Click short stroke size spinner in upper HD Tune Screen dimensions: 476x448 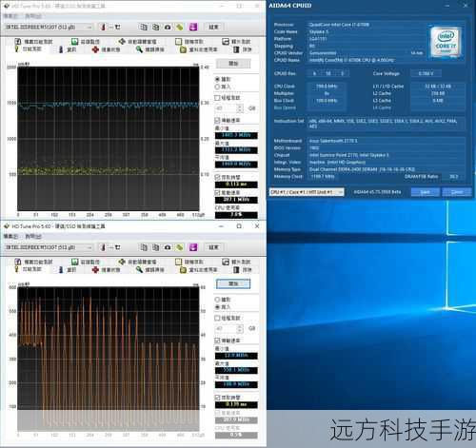240,108
